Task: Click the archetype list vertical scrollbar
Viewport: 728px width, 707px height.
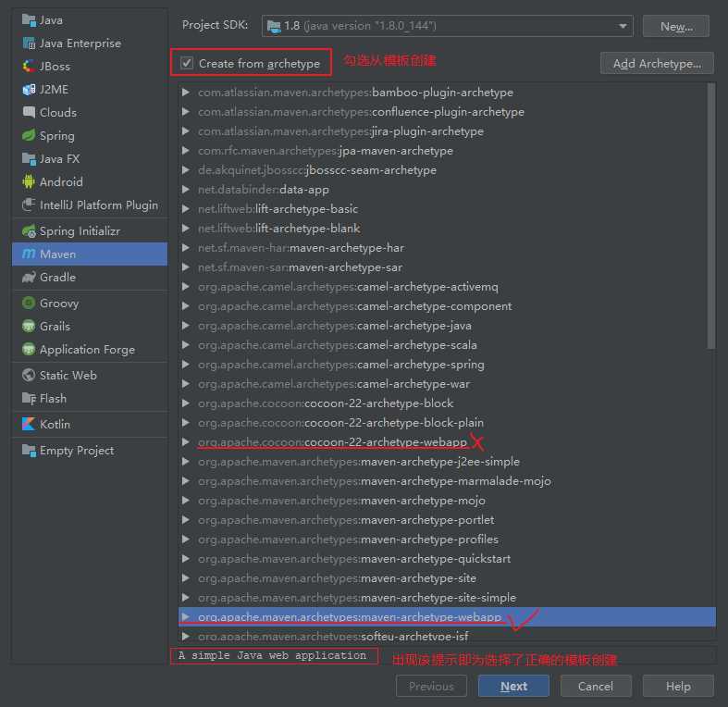Action: tap(710, 216)
